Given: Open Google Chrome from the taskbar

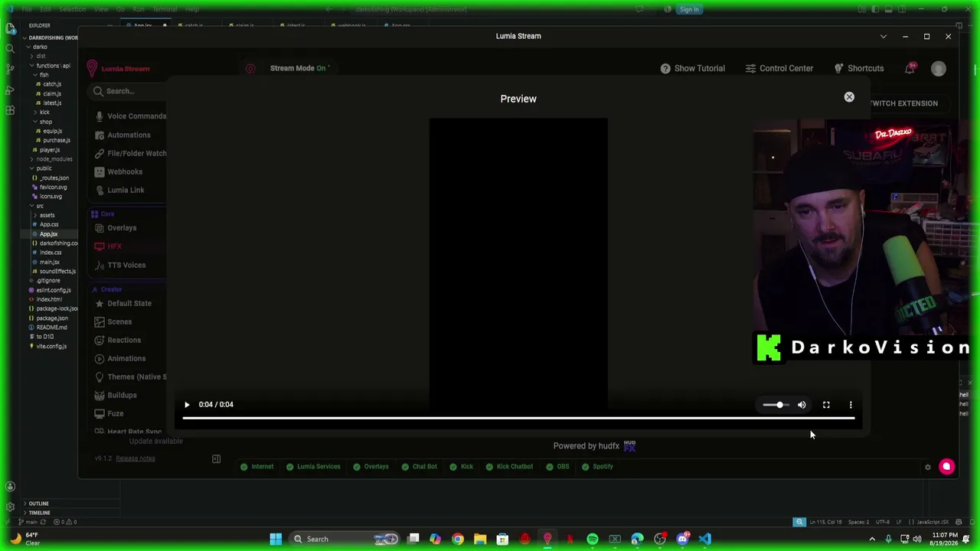Looking at the screenshot, I should [x=458, y=540].
